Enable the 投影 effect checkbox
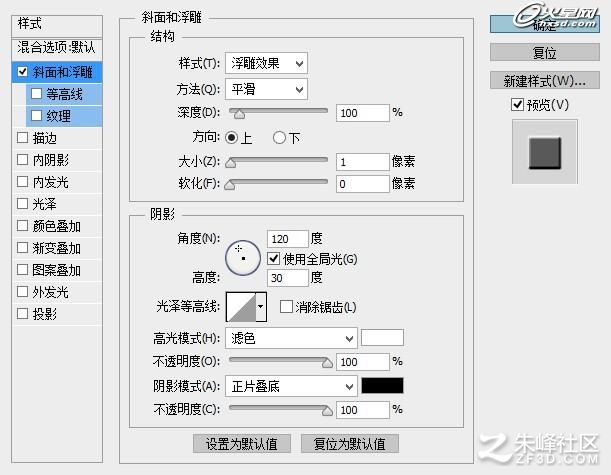Screen dimensions: 611x475 point(23,313)
